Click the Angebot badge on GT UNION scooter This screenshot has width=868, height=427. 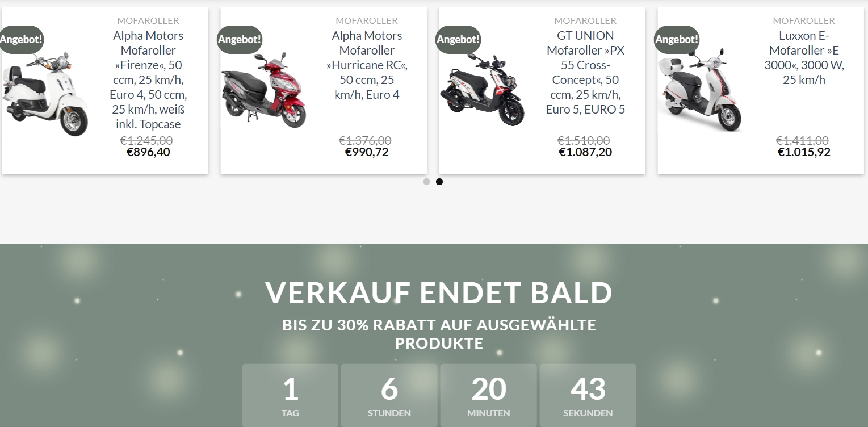pyautogui.click(x=458, y=40)
